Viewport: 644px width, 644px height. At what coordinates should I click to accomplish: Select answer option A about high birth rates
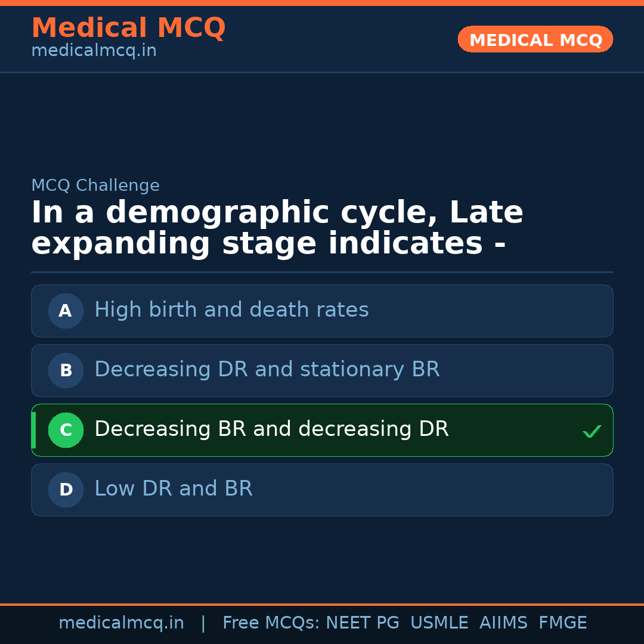point(322,311)
